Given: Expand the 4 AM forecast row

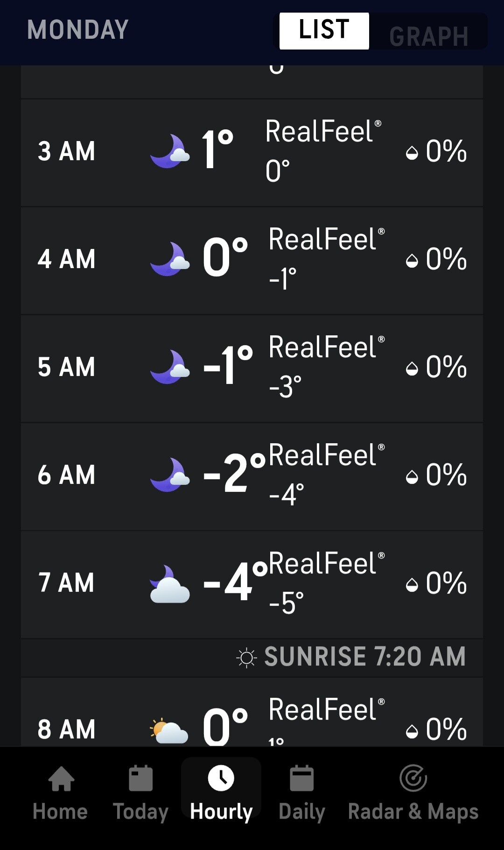Looking at the screenshot, I should click(x=252, y=261).
